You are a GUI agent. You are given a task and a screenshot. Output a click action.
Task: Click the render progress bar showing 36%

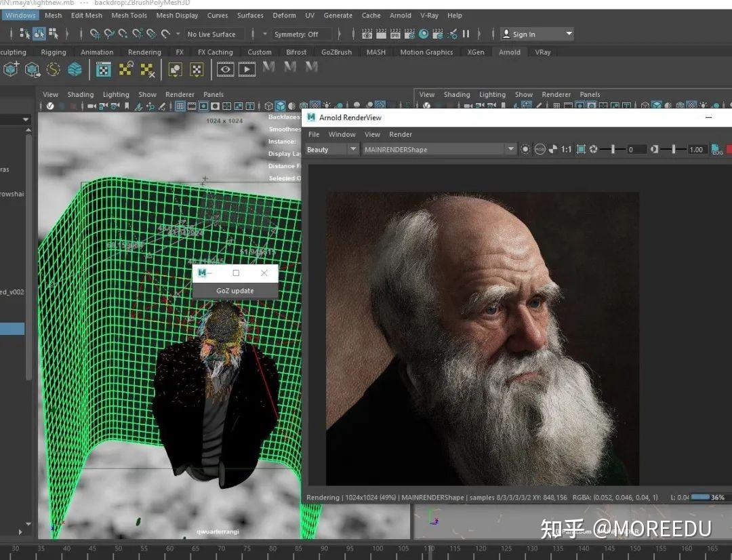click(x=701, y=497)
